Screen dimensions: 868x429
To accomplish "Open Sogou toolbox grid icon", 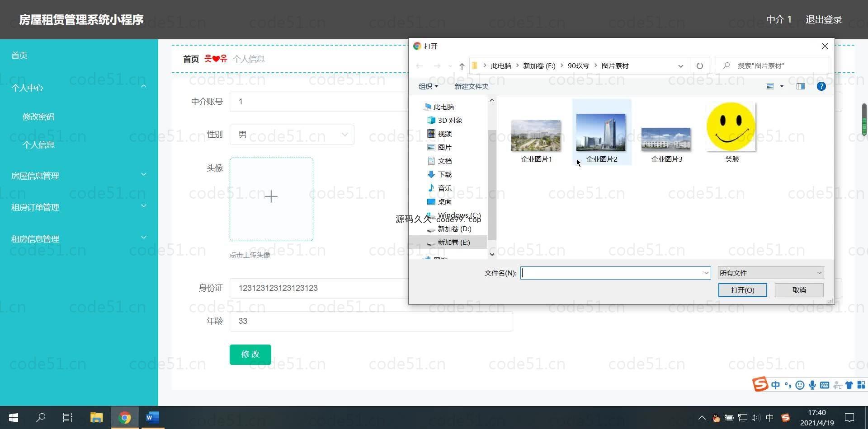I will [861, 385].
